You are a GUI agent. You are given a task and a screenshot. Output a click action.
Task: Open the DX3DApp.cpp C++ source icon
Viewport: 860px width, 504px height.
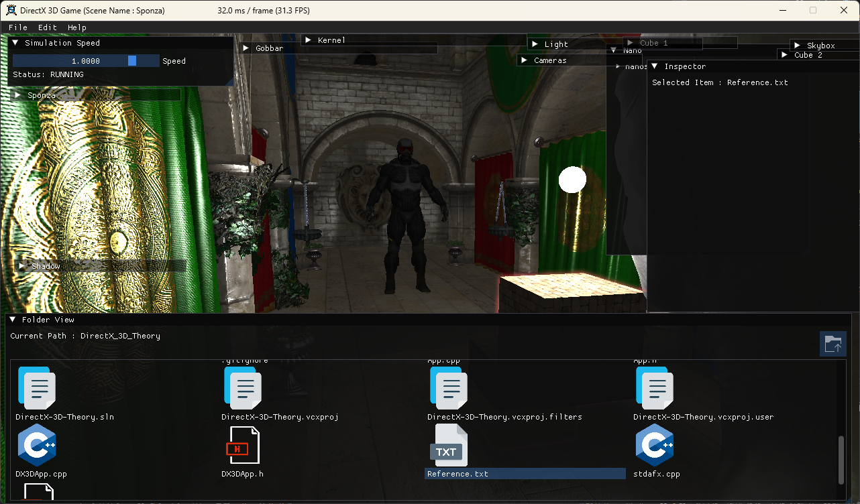coord(37,444)
